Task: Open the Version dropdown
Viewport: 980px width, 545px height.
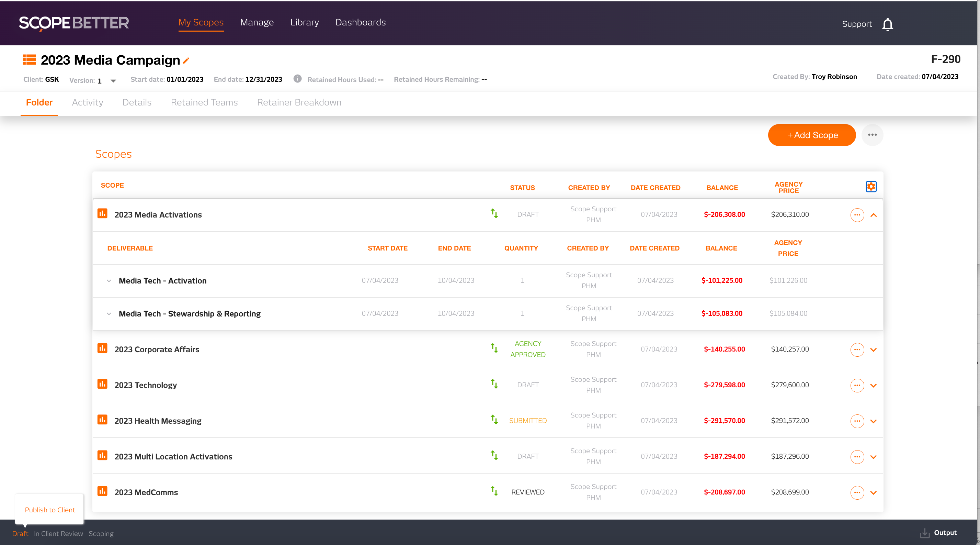Action: click(x=113, y=80)
